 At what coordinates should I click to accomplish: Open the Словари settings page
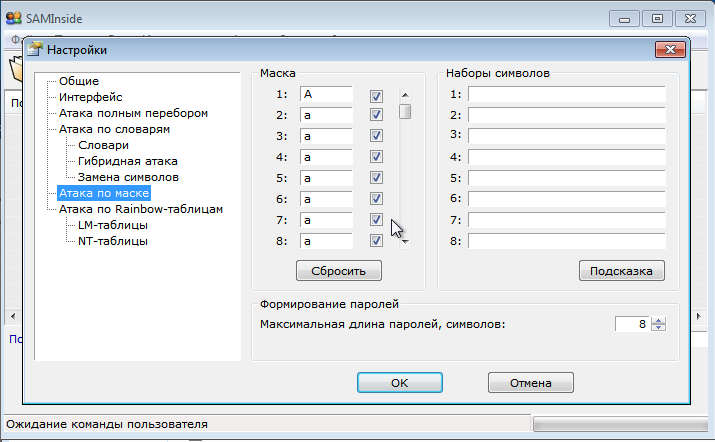point(103,145)
